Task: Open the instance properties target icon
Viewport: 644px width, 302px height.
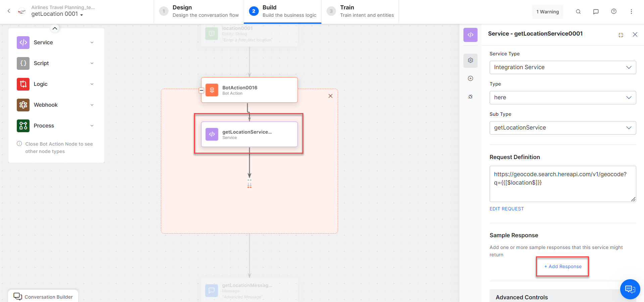Action: pos(470,79)
